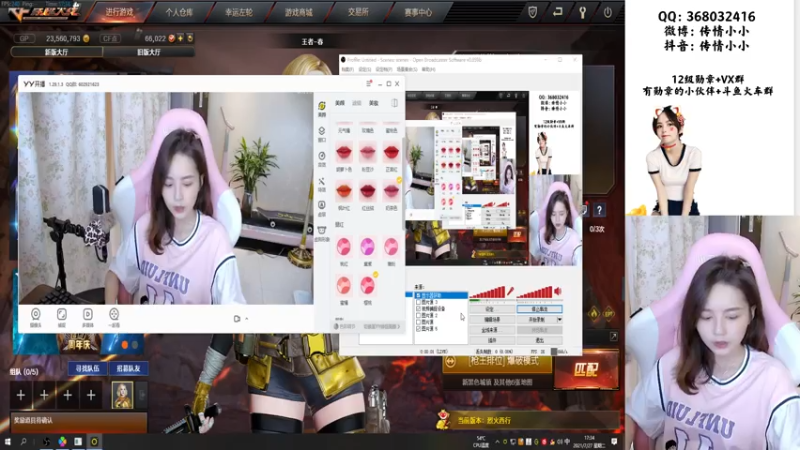Screen dimensions: 800x450
Task: Toggle checkbox for fifth 图片源 source
Action: [x=419, y=322]
